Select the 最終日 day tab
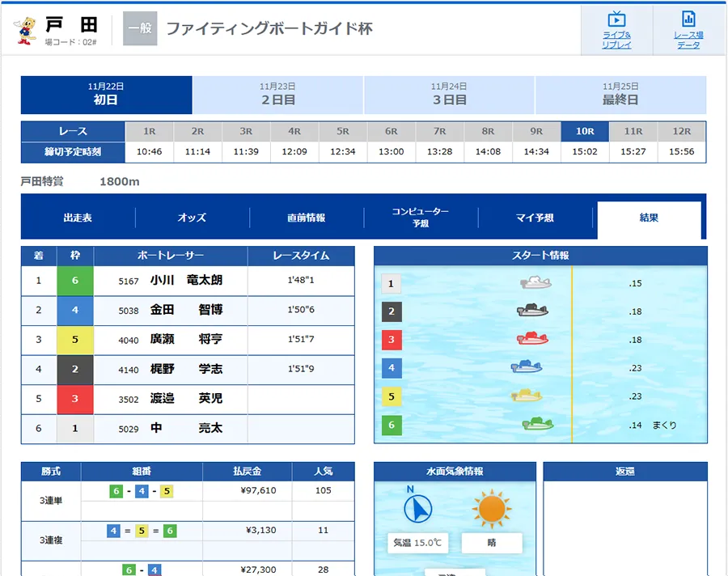This screenshot has width=728, height=576. [620, 95]
